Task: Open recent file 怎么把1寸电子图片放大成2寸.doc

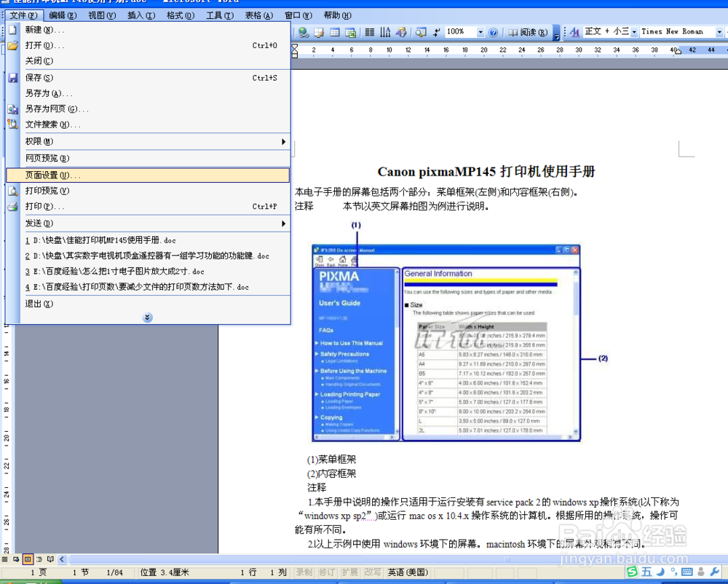Action: (x=148, y=272)
